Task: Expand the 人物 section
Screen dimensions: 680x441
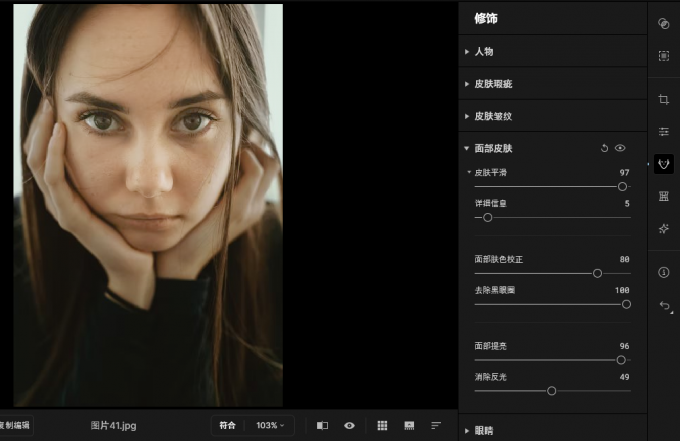Action: pyautogui.click(x=484, y=51)
